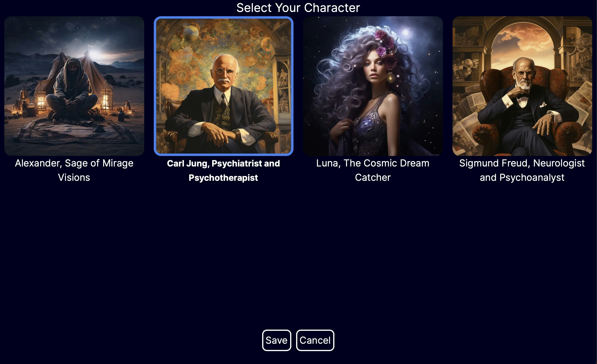Choose the Luna Cosmic Dream Catcher image

pyautogui.click(x=373, y=86)
